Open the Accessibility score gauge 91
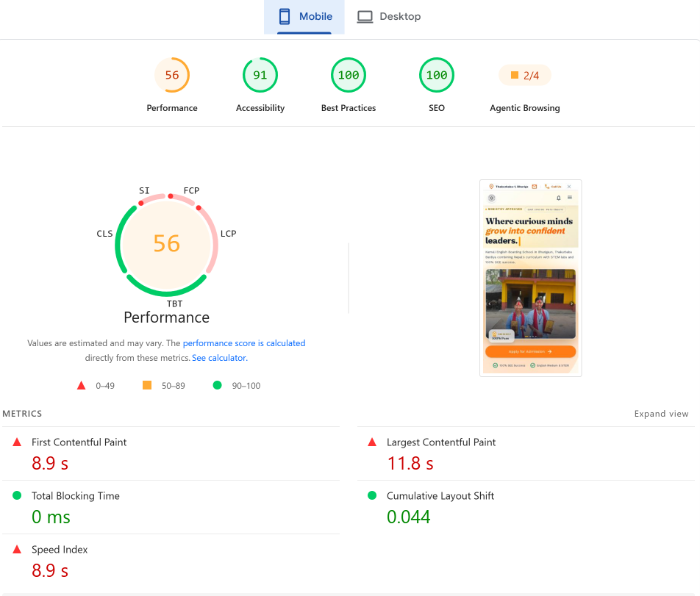 [x=260, y=75]
